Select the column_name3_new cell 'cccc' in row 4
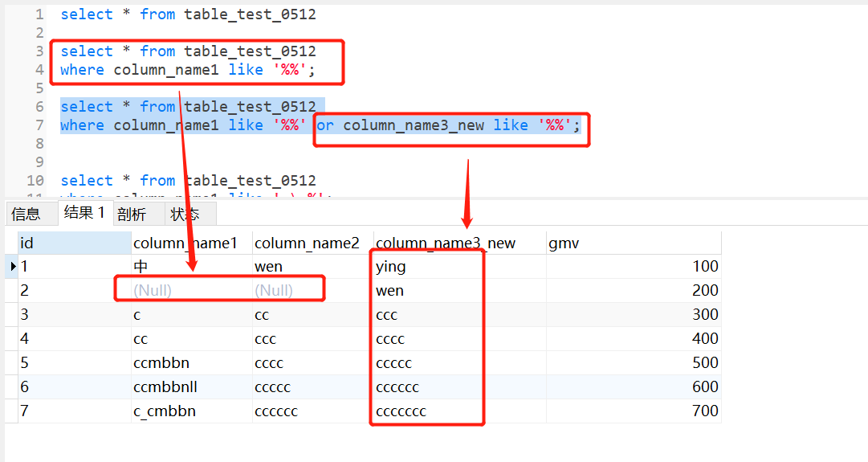The image size is (868, 462). tap(459, 338)
